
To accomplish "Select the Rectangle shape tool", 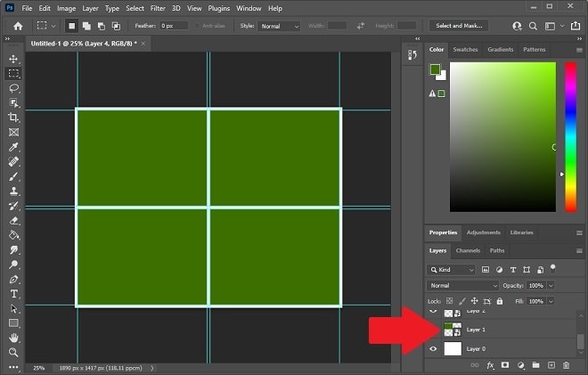I will pos(13,322).
